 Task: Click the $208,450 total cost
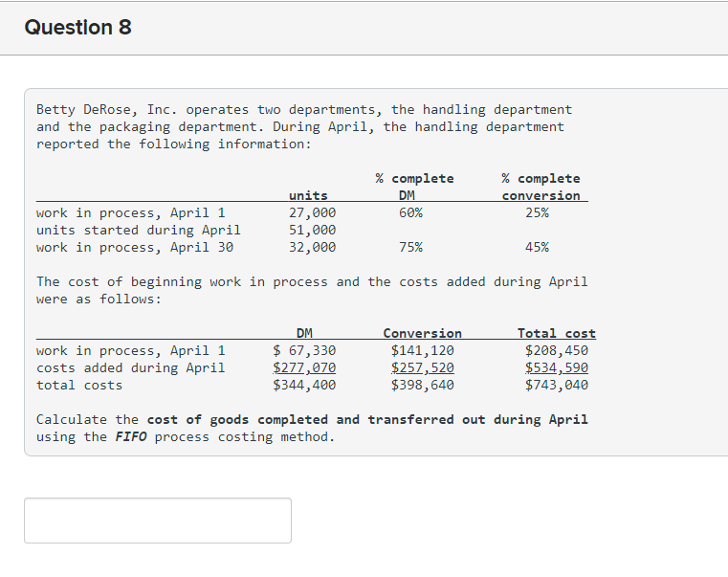[557, 350]
